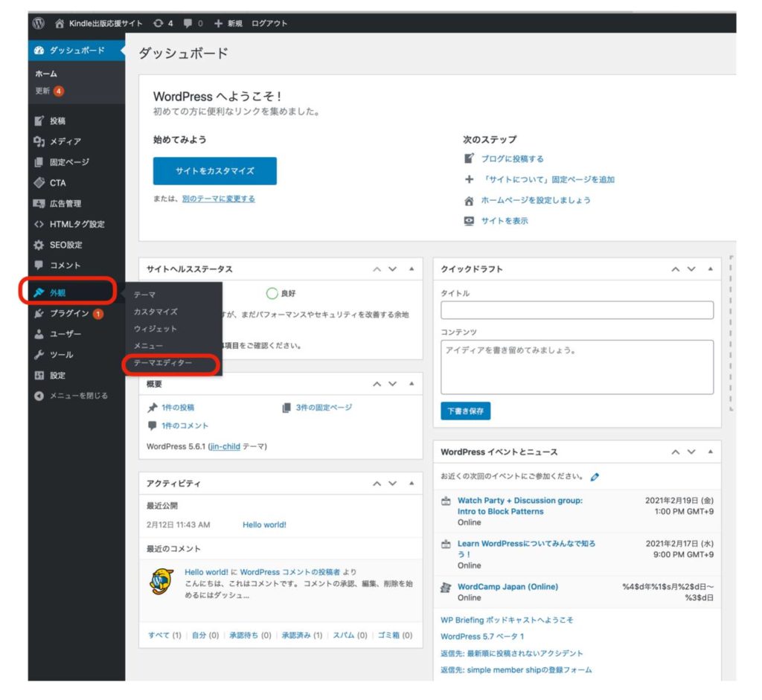Open ホーム submenu item under ダッシュボード
762x700 pixels.
[46, 74]
